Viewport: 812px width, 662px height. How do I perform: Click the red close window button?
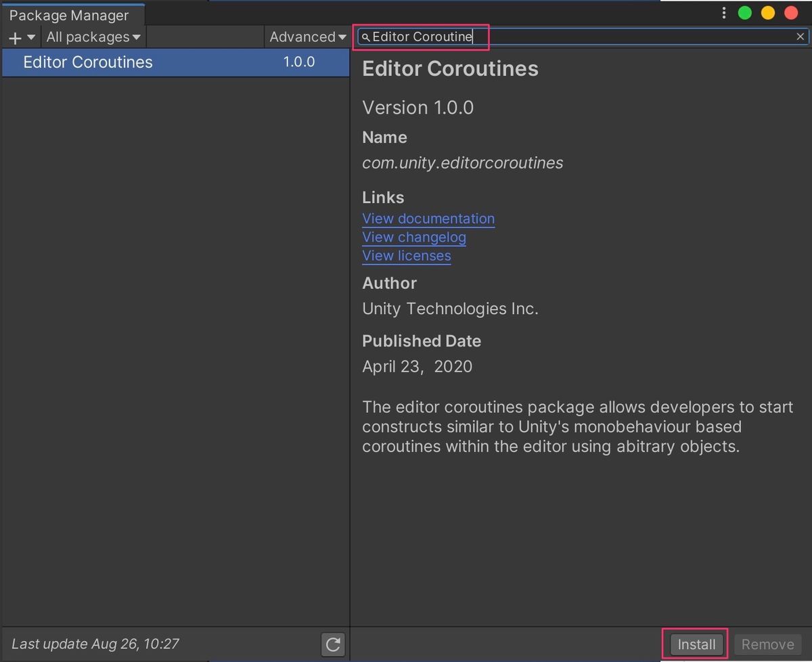791,13
